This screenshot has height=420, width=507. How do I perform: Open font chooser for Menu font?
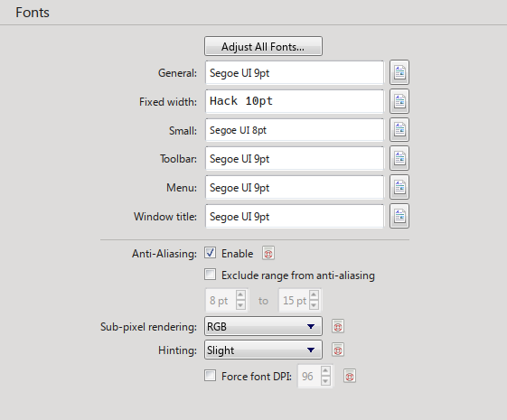tap(399, 187)
